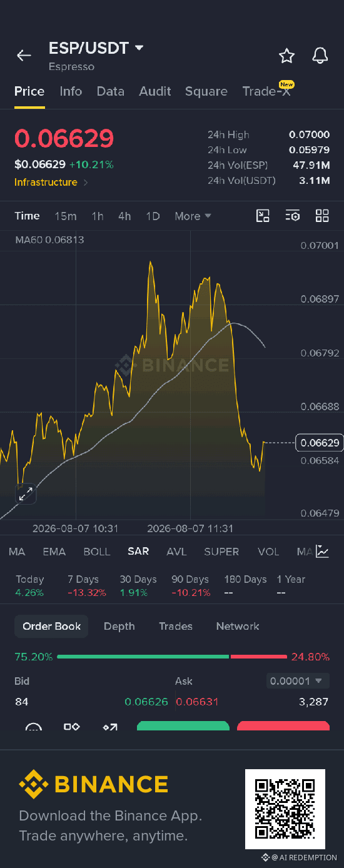Click the current price tag 0.06629 on chart

click(x=320, y=443)
